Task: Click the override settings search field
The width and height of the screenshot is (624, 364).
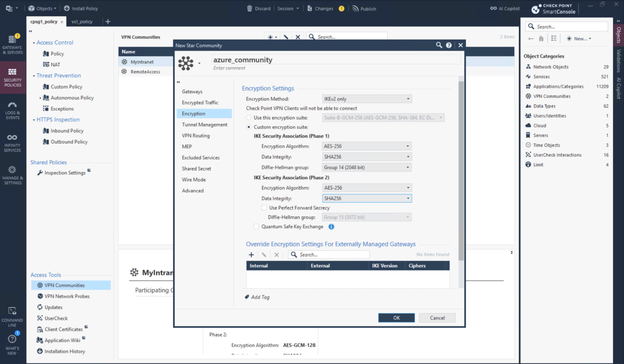Action: (x=333, y=255)
